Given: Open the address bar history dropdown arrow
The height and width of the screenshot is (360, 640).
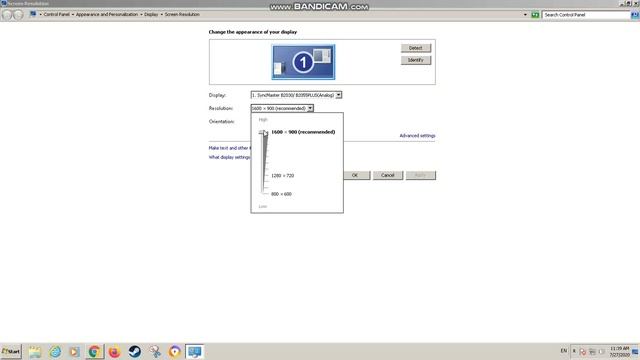Looking at the screenshot, I should click(525, 15).
